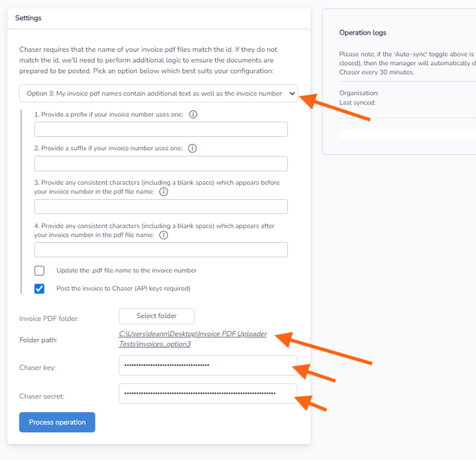Click into the Chaser secret field
476x460 pixels.
208,394
